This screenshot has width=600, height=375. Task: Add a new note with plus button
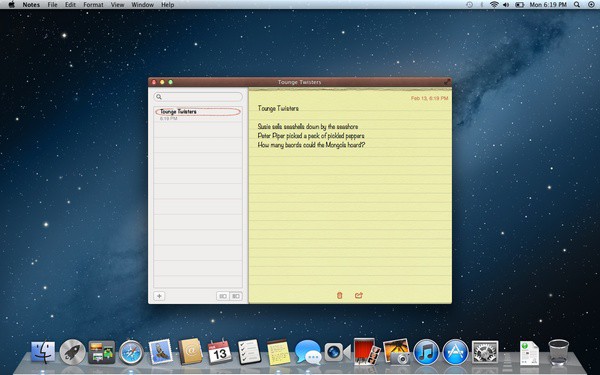coord(159,296)
